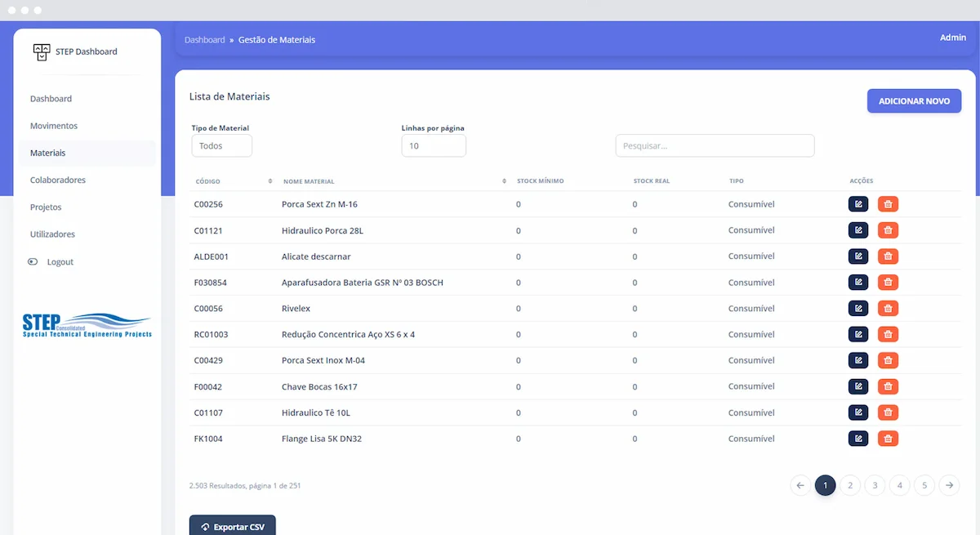Click the Exportar CSV button
Image resolution: width=980 pixels, height=535 pixels.
(x=232, y=526)
